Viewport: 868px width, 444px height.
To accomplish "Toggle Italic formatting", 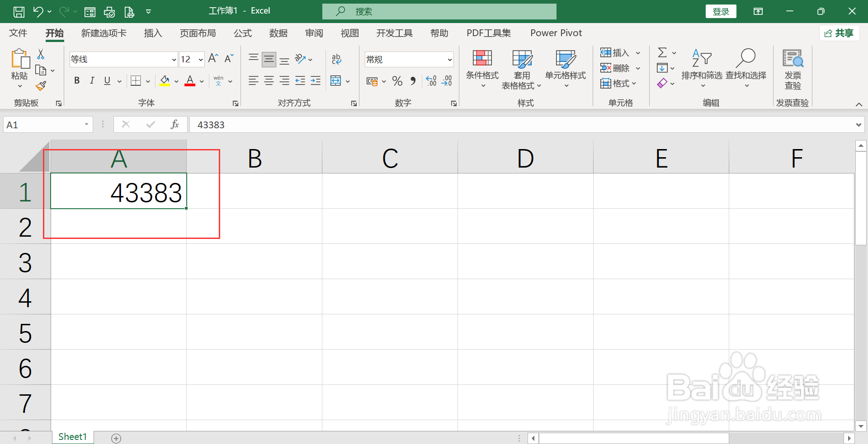I will (92, 81).
